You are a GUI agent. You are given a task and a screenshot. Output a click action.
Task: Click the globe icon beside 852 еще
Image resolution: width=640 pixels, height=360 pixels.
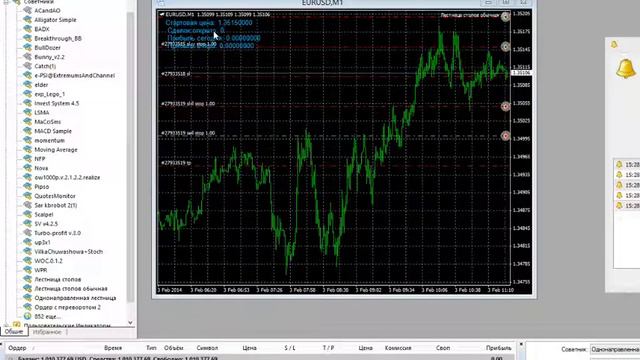pyautogui.click(x=28, y=316)
